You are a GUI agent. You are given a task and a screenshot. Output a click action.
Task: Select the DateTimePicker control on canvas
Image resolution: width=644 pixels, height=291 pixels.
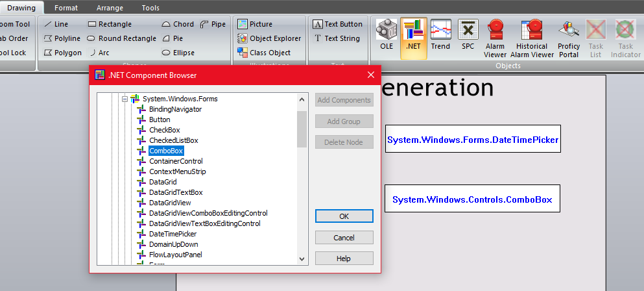[473, 139]
